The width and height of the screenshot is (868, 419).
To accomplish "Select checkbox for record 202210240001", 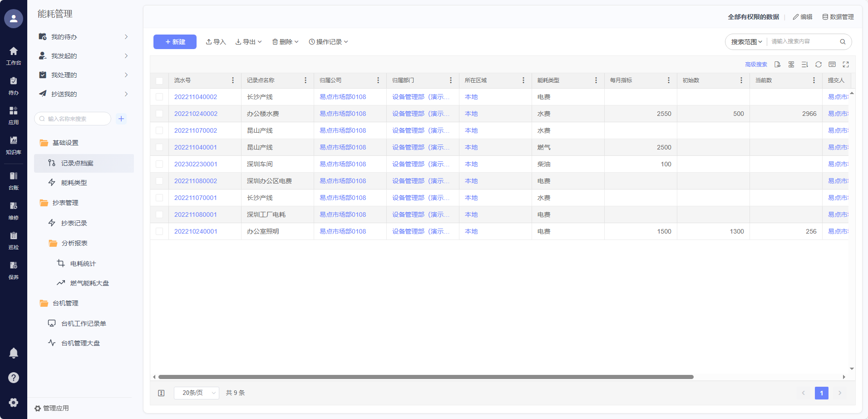I will 159,231.
